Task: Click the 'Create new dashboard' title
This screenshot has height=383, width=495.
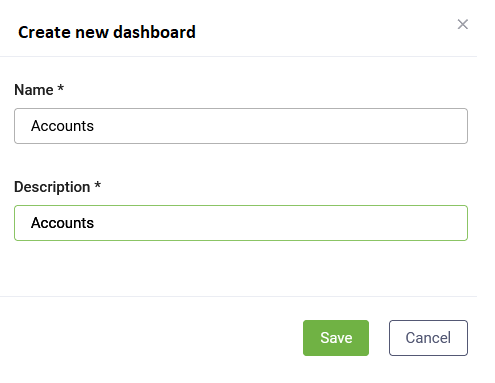Action: click(x=107, y=32)
